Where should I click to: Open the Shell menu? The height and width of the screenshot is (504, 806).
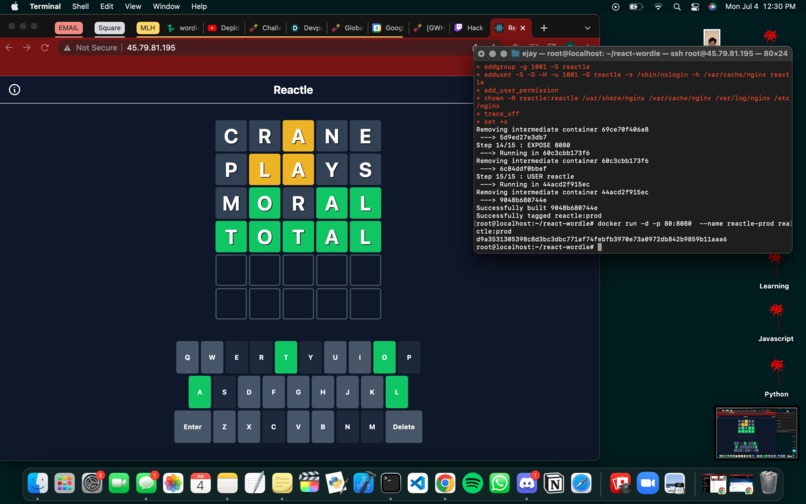80,7
